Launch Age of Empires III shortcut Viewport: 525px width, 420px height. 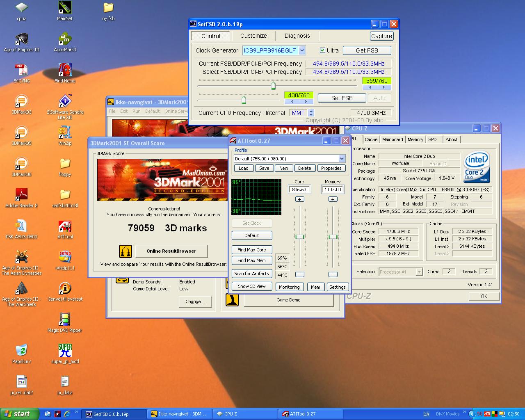21,42
